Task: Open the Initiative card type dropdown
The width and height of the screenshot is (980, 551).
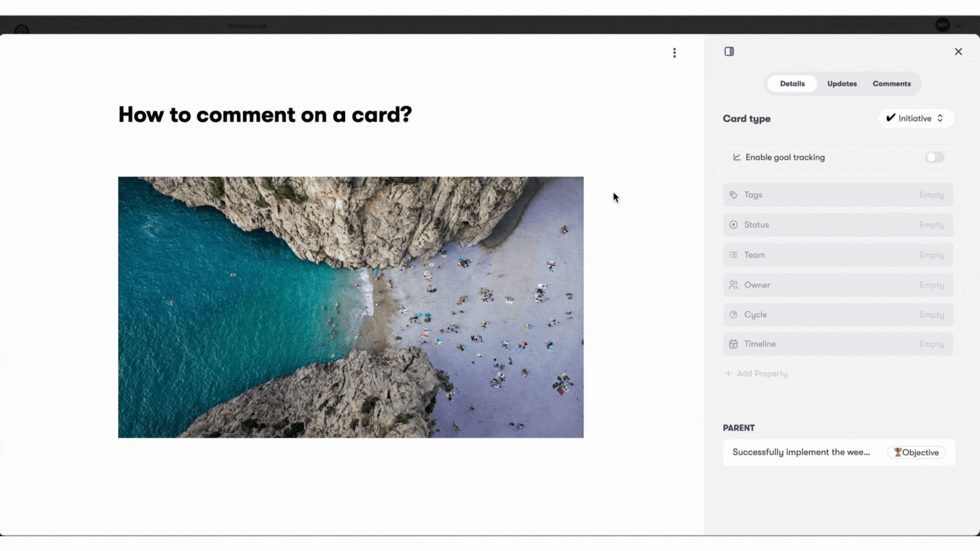Action: tap(916, 118)
